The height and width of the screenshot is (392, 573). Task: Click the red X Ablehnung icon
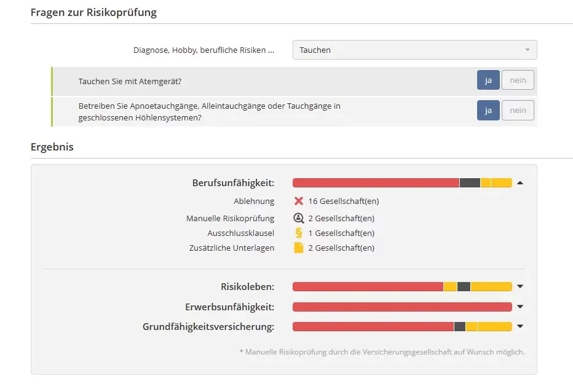pos(298,201)
